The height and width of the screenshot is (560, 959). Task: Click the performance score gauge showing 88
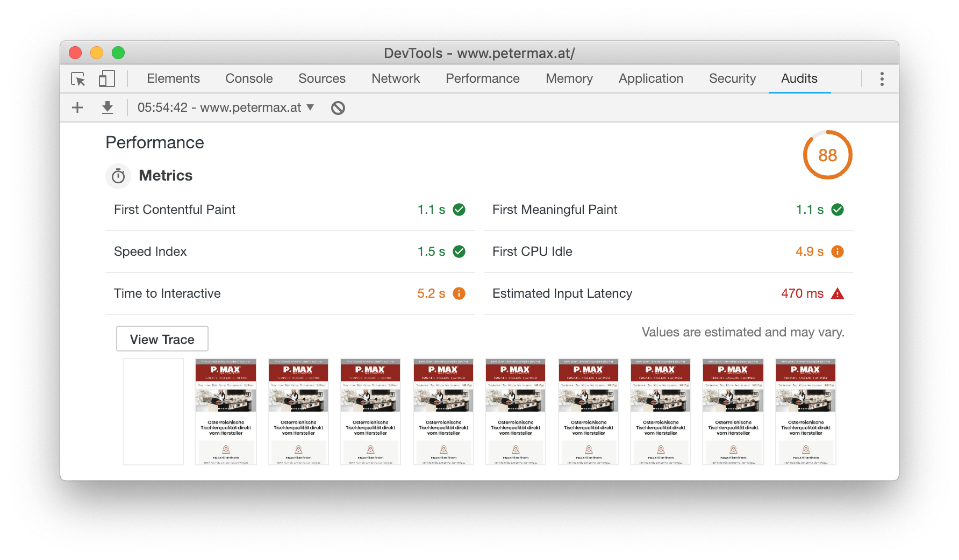click(827, 155)
